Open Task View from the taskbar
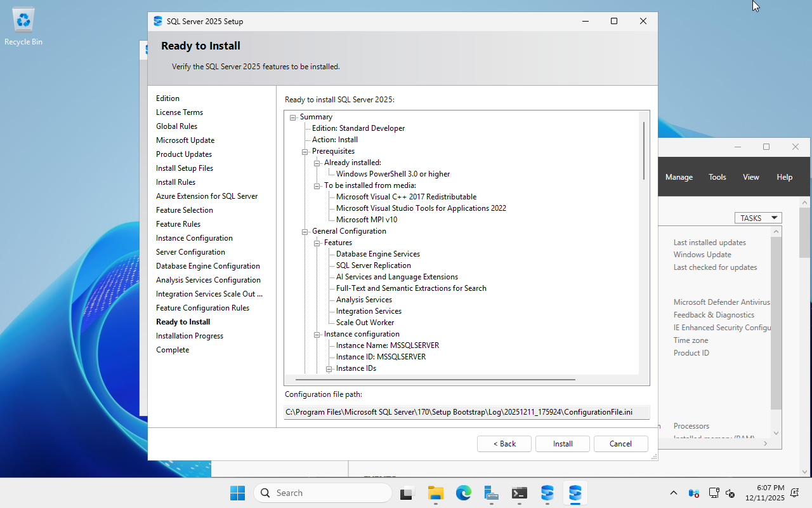The height and width of the screenshot is (508, 812). [x=407, y=493]
